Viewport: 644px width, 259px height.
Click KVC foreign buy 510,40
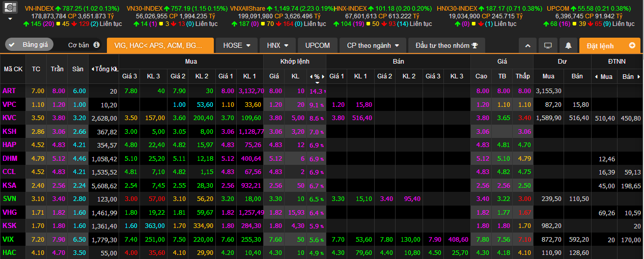click(x=605, y=118)
